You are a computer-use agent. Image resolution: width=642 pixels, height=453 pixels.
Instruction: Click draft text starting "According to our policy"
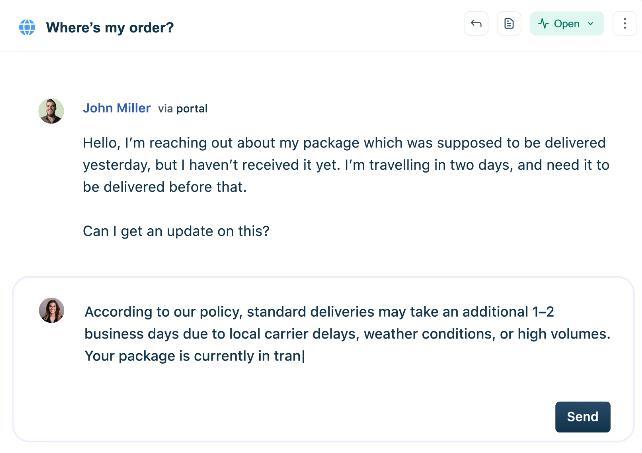[300, 312]
